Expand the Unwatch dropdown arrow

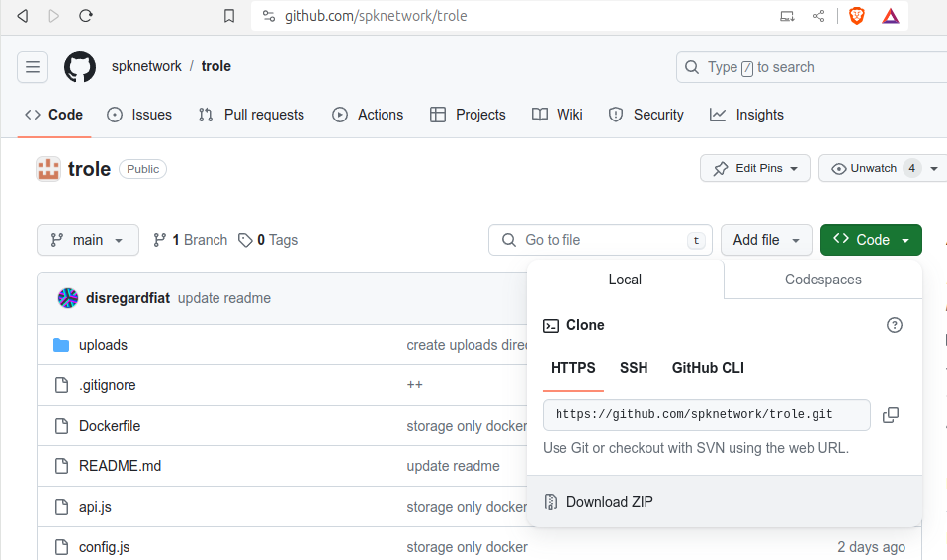(934, 168)
